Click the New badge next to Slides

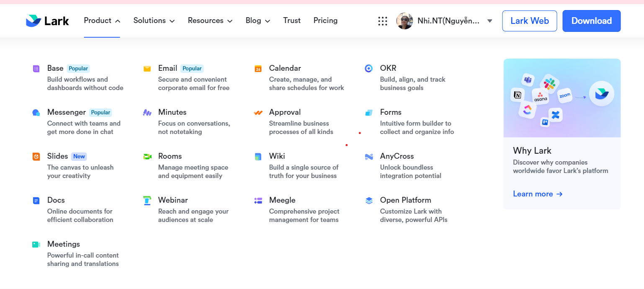[x=79, y=156]
